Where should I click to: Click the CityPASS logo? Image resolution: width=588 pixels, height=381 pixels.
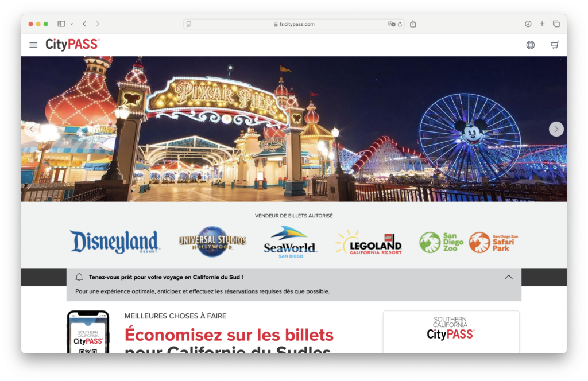point(72,44)
